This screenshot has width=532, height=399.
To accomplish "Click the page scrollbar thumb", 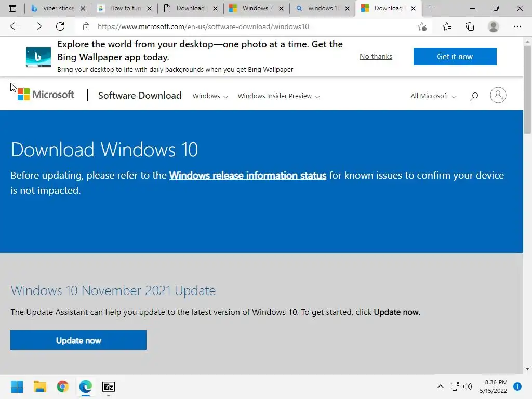I will tap(527, 89).
